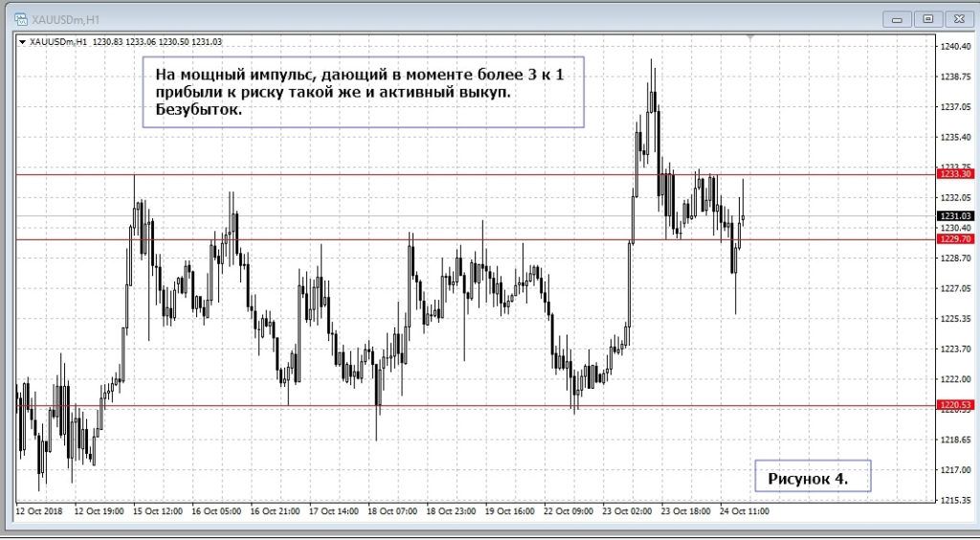Click the red 1233.30 price level tag
This screenshot has width=980, height=540.
955,174
